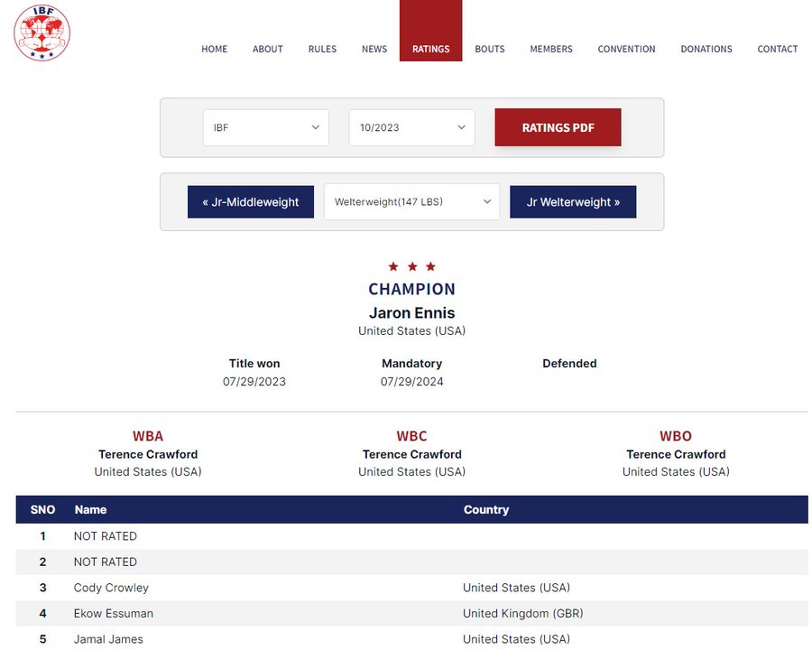The height and width of the screenshot is (650, 812).
Task: Open the DONATIONS page
Action: coord(706,49)
